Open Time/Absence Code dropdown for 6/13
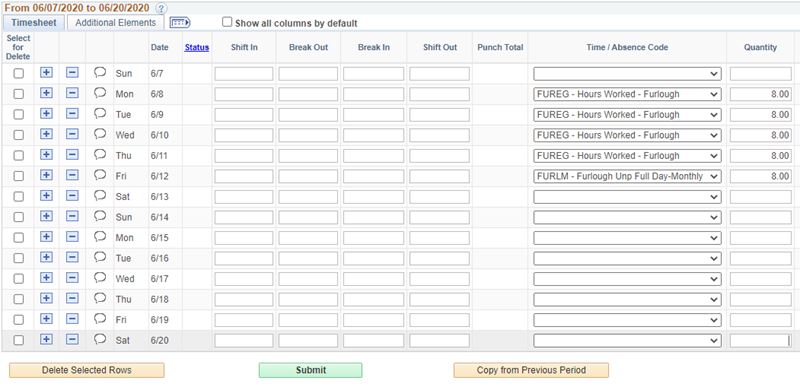The image size is (800, 387). [627, 197]
